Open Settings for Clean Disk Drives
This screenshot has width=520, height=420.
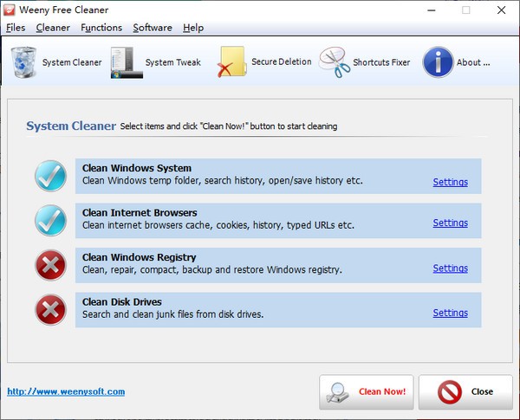tap(451, 313)
